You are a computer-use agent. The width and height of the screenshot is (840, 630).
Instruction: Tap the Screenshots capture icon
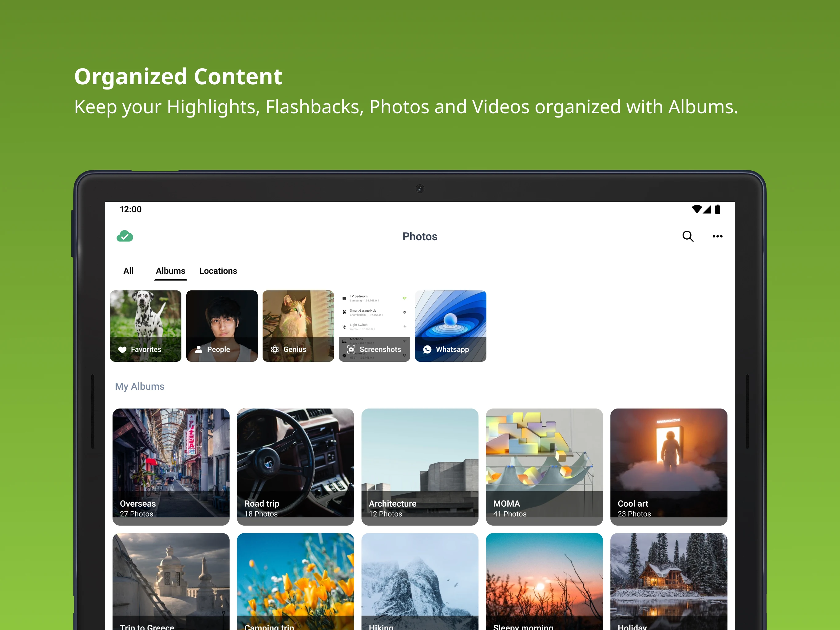click(x=351, y=349)
